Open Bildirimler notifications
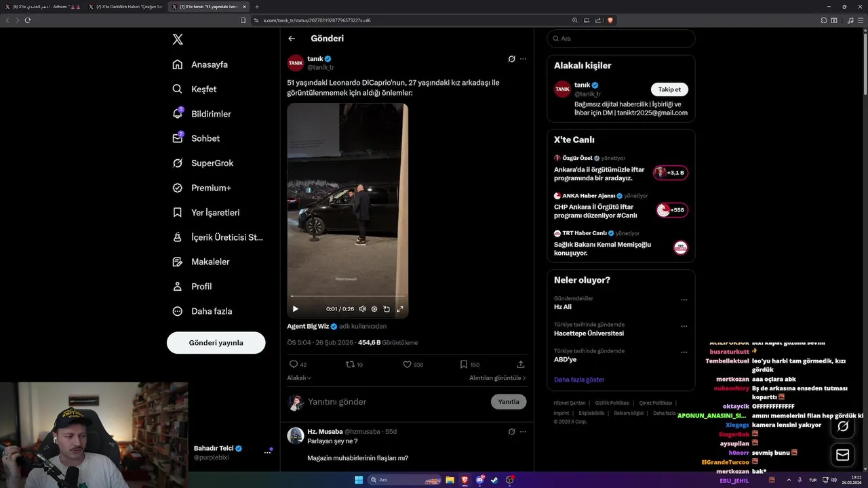 click(x=201, y=114)
